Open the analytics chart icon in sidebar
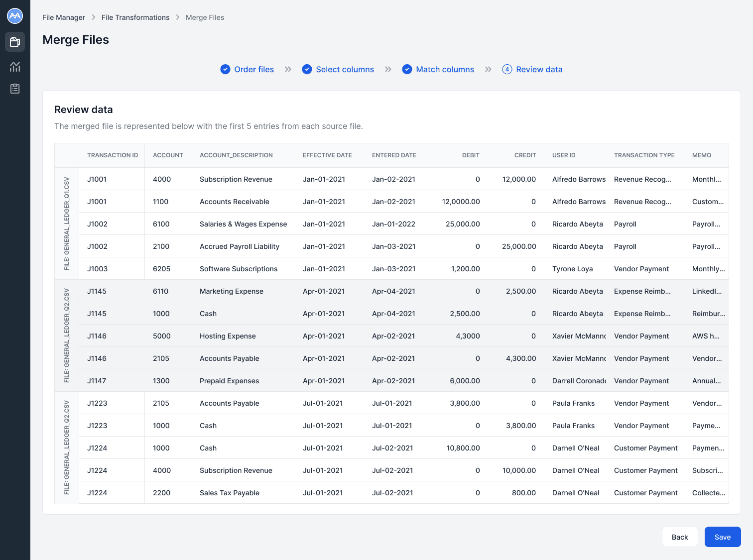The height and width of the screenshot is (560, 753). point(15,66)
